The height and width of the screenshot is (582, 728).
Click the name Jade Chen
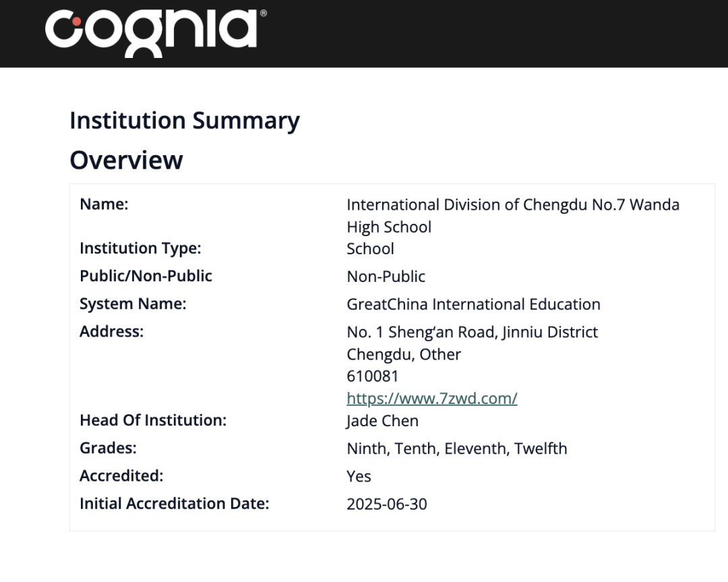tap(382, 421)
